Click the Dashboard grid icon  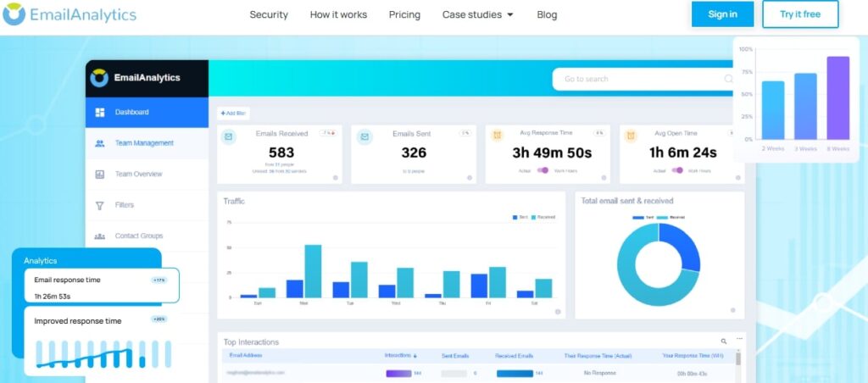[x=100, y=113]
